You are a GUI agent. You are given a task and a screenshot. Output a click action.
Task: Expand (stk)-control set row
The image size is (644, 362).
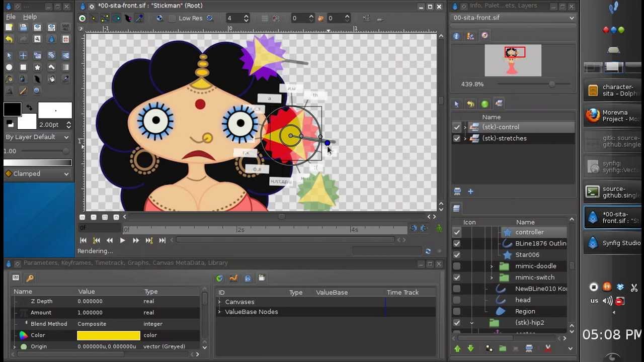[x=465, y=127]
